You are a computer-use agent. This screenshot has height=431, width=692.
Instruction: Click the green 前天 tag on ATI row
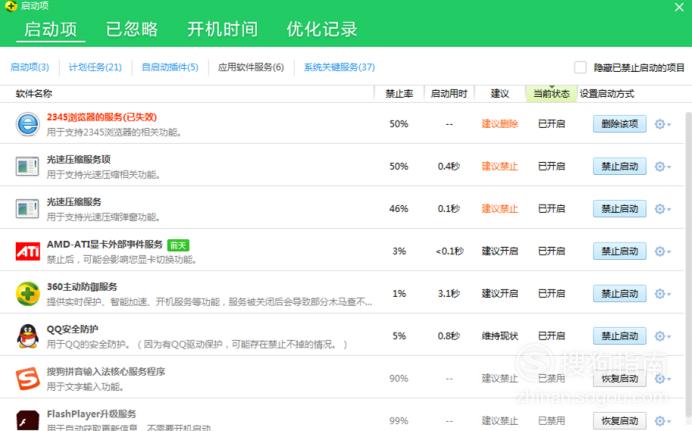(178, 245)
